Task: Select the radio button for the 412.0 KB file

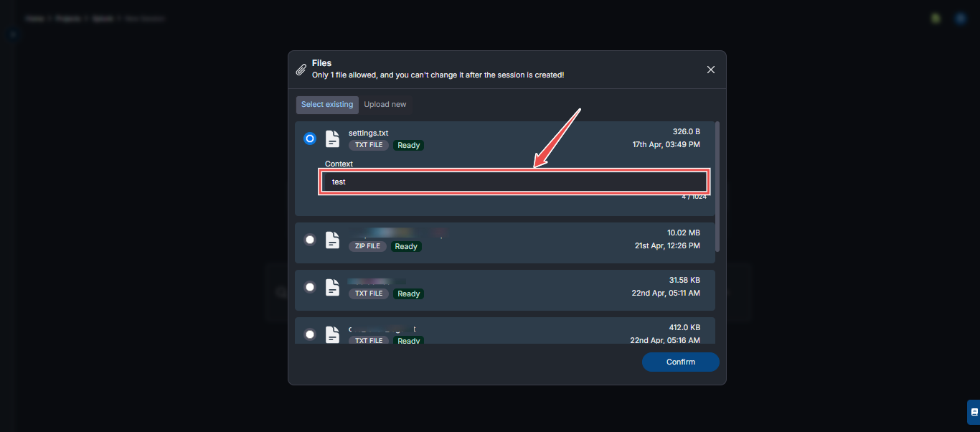Action: tap(309, 334)
